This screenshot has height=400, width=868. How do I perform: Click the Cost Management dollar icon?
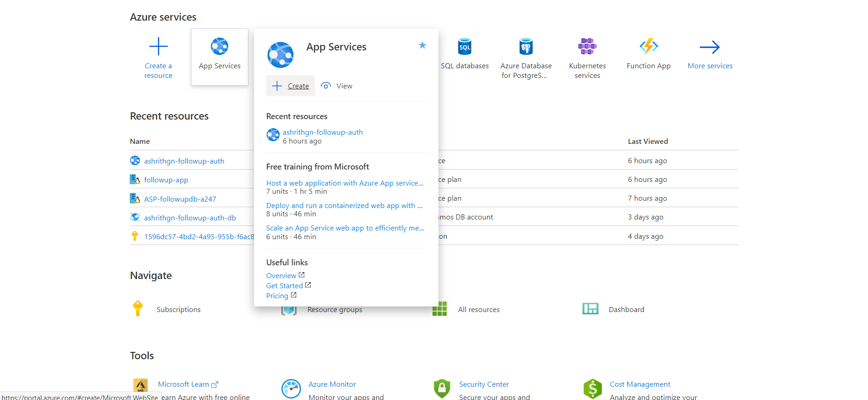click(x=593, y=389)
